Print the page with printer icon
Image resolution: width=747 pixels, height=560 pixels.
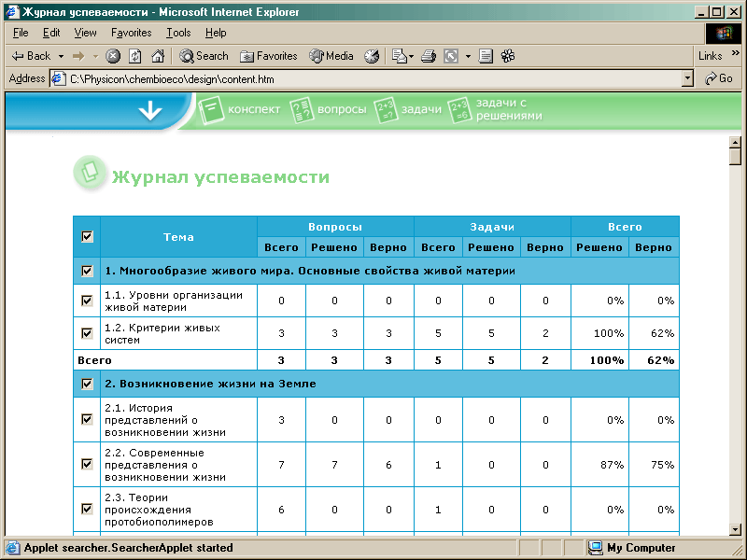click(429, 56)
